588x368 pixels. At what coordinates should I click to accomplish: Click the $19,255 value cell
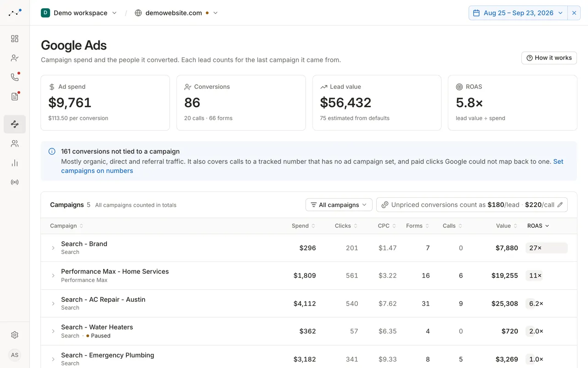504,276
